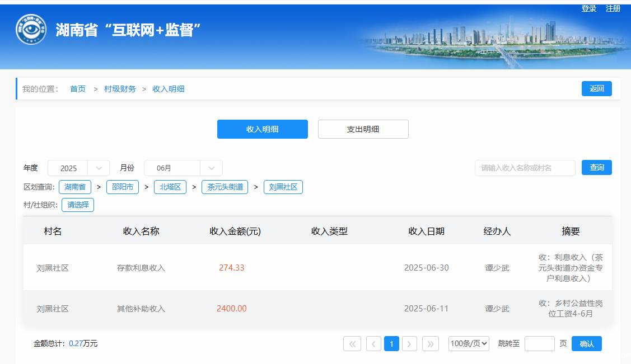Select the 邵阳市 region tag
Image resolution: width=631 pixels, height=364 pixels.
tap(122, 187)
